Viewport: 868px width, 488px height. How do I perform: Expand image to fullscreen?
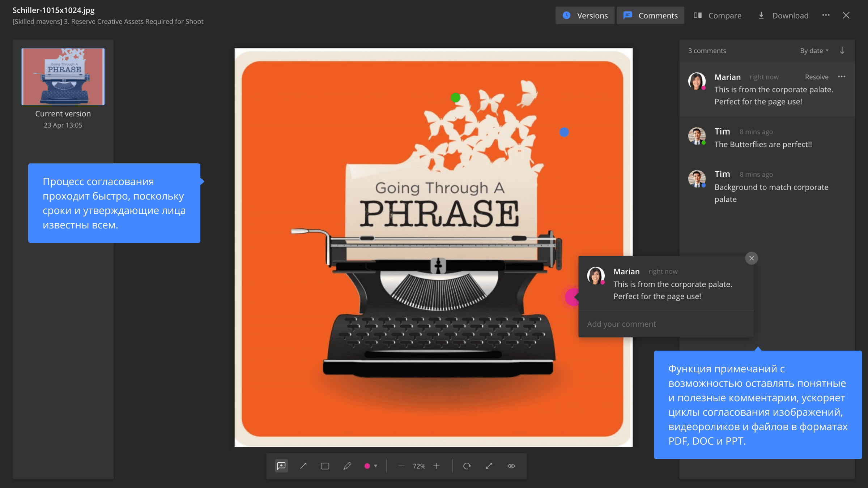[489, 466]
